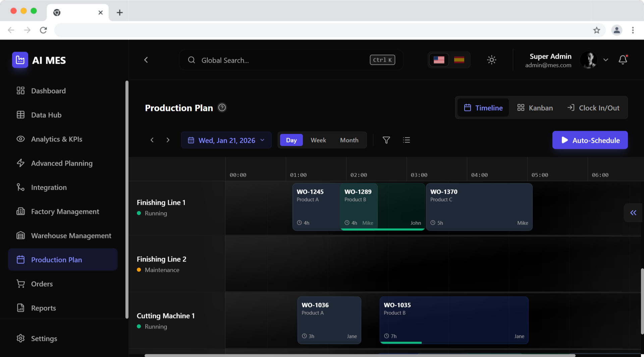
Task: Select the Cutting Machine 1 row label
Action: (166, 316)
